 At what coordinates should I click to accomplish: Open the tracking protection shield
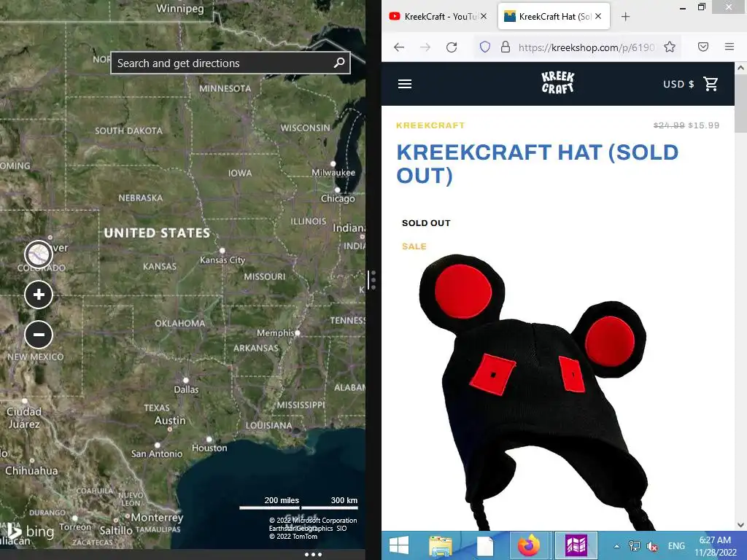click(485, 47)
